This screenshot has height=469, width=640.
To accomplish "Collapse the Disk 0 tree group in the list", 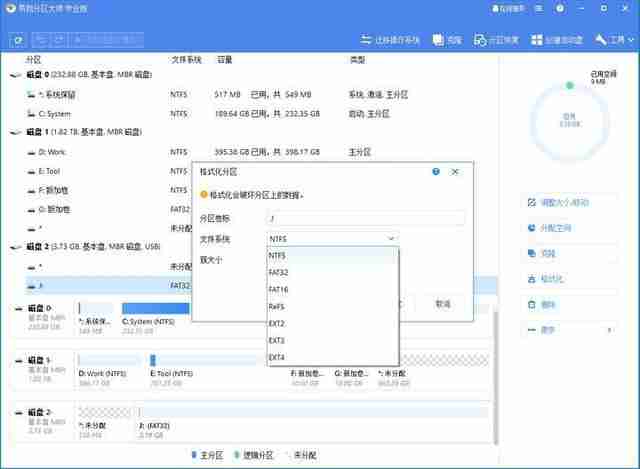I will tap(16, 75).
